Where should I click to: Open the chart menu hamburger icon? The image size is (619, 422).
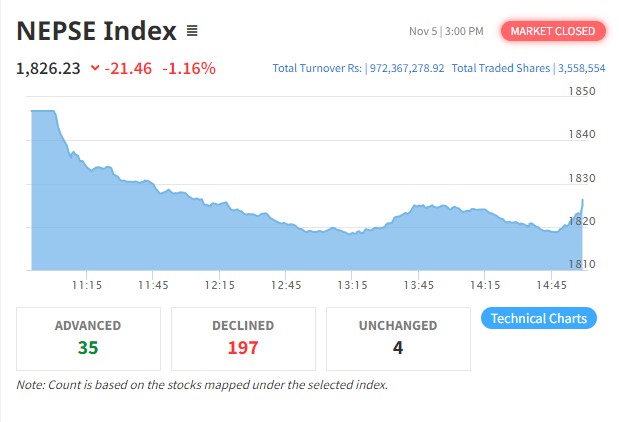[x=192, y=31]
